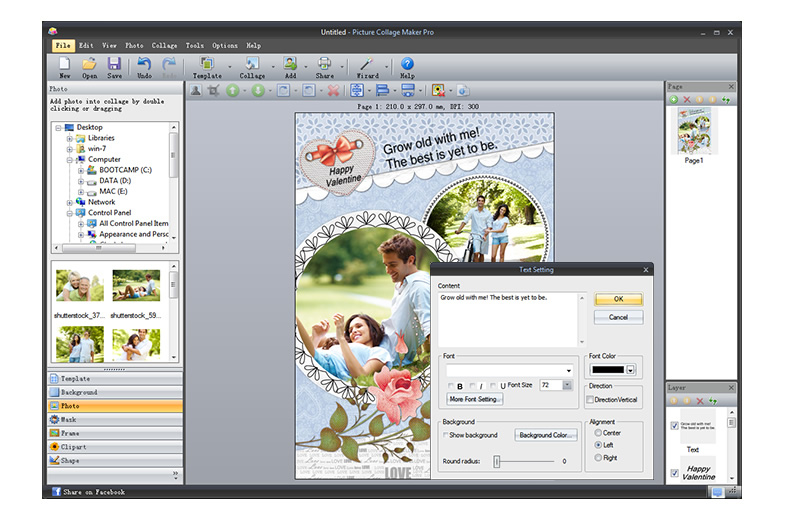Open Help with the question mark icon

[407, 64]
